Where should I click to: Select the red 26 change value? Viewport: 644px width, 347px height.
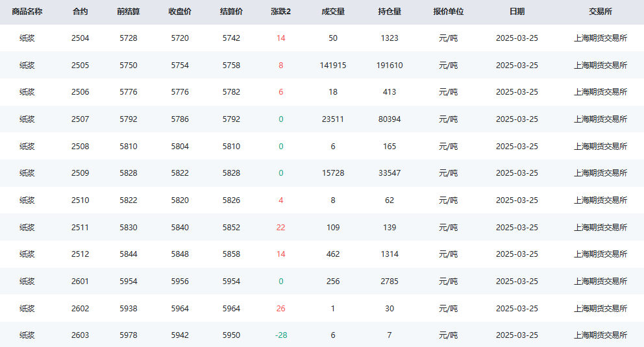point(281,309)
